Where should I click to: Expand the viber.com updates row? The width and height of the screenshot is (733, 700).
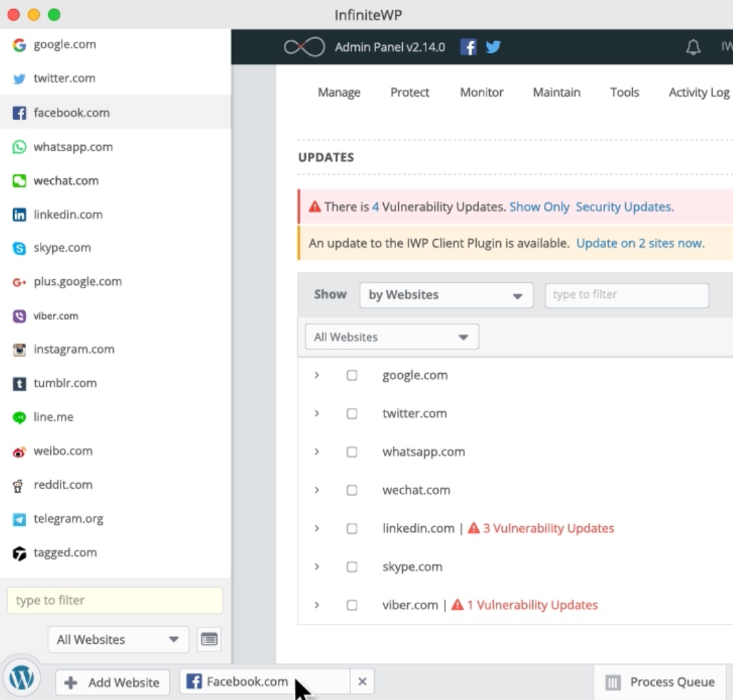click(317, 605)
